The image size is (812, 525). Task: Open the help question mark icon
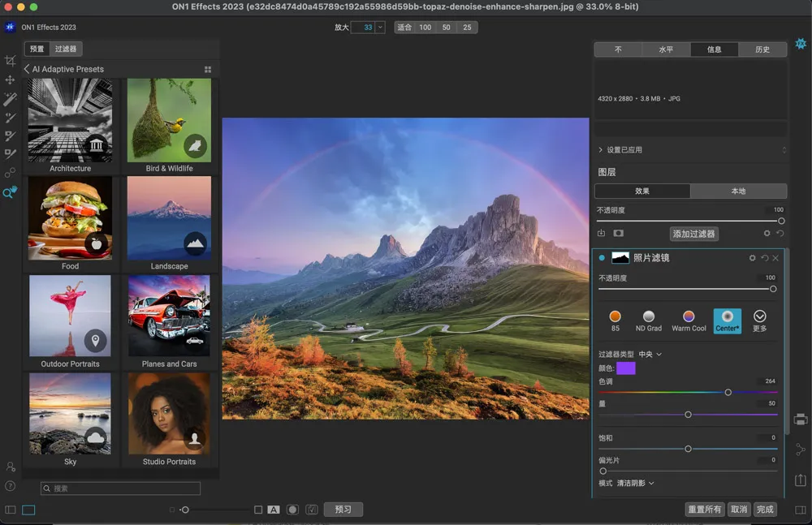(11, 486)
